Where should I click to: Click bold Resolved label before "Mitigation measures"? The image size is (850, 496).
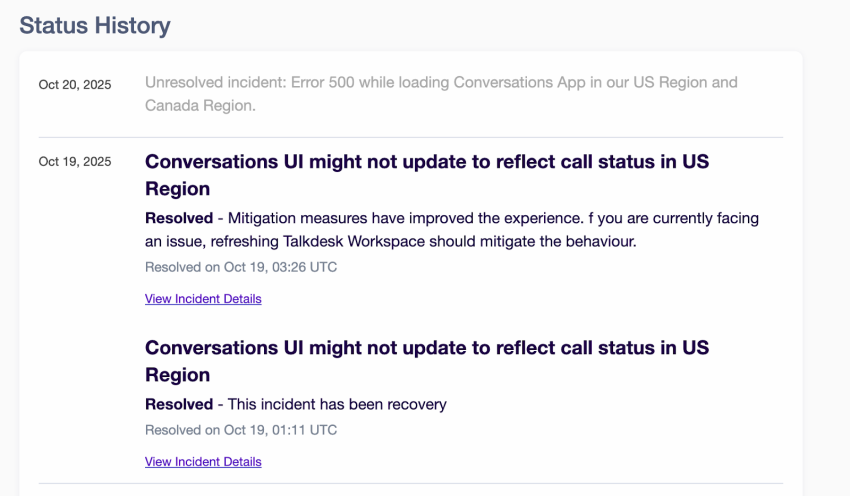click(179, 218)
